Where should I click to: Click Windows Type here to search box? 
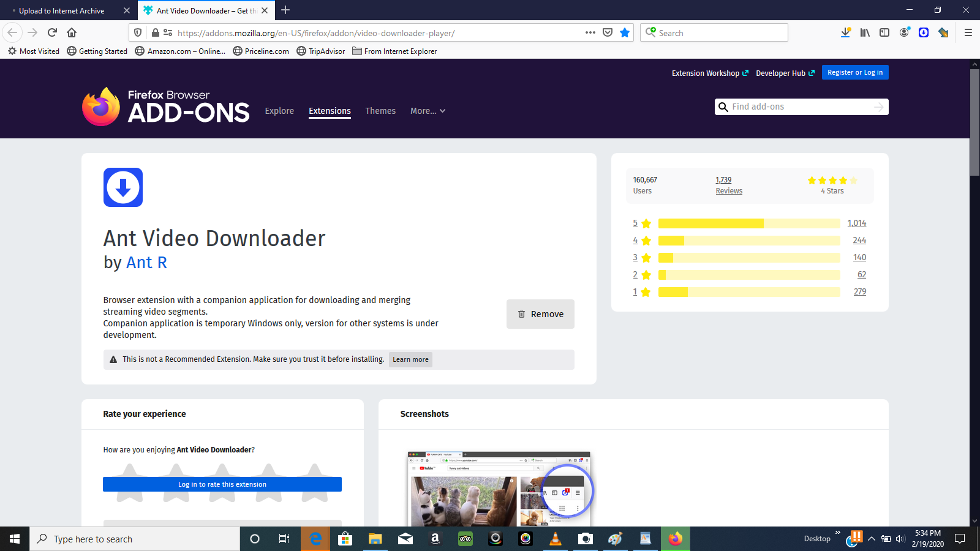click(135, 539)
